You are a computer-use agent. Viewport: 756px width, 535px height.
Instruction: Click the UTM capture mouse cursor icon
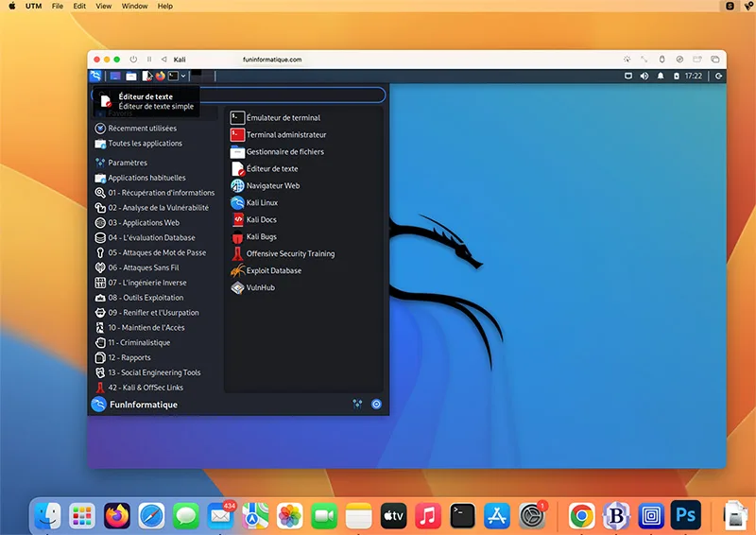(x=627, y=60)
